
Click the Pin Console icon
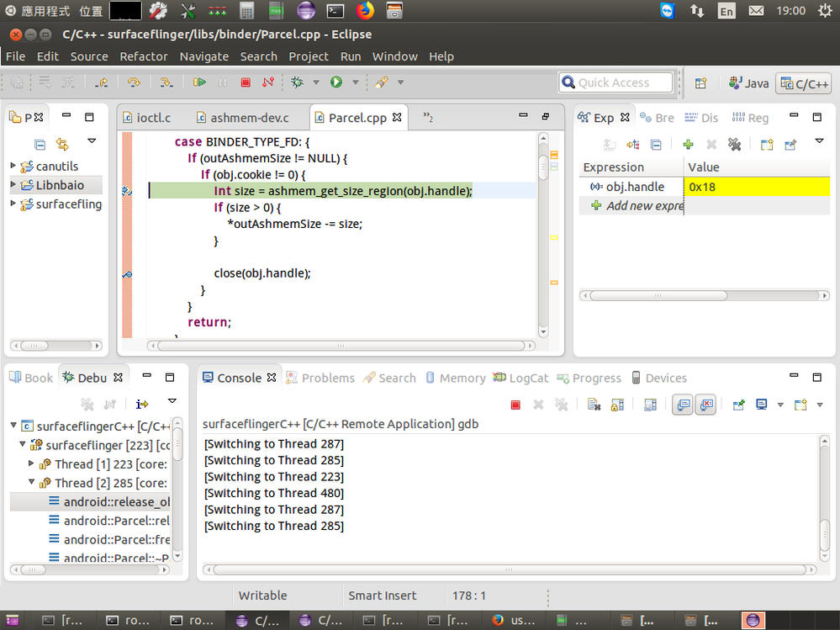(x=739, y=405)
